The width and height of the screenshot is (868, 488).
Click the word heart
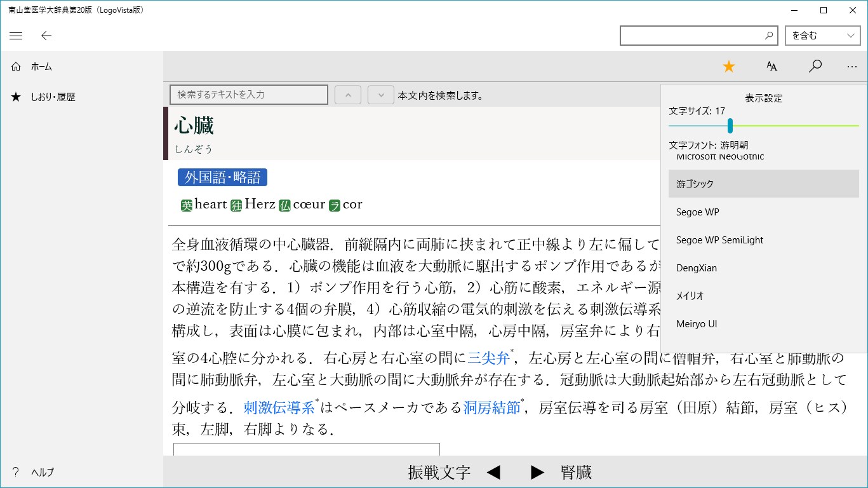[x=211, y=204]
